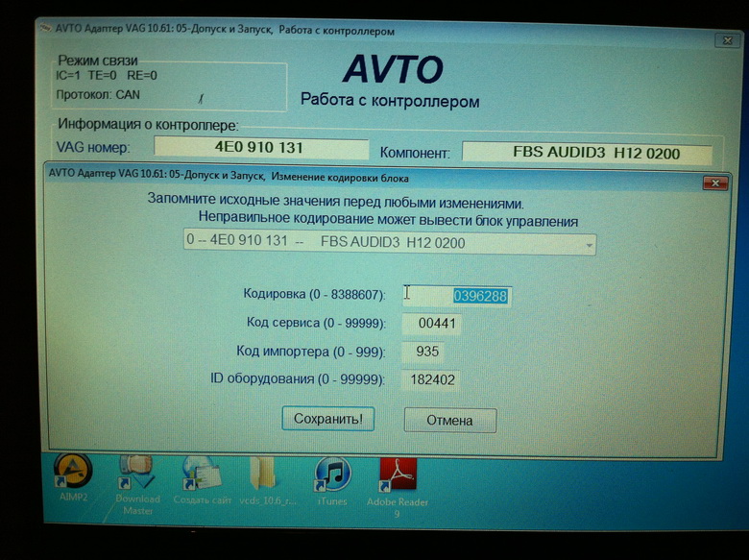Image resolution: width=749 pixels, height=560 pixels.
Task: Click the Компонент value box
Action: coord(586,152)
